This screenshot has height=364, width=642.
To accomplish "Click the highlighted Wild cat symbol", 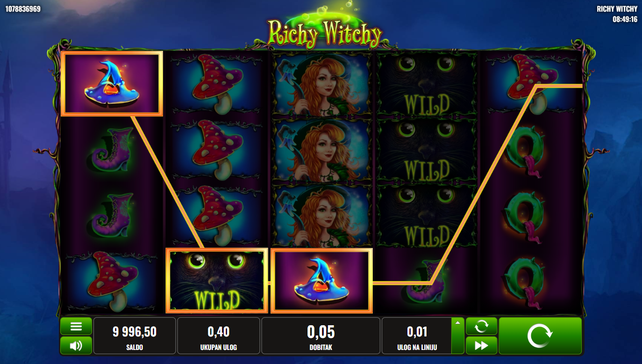I will coord(217,280).
